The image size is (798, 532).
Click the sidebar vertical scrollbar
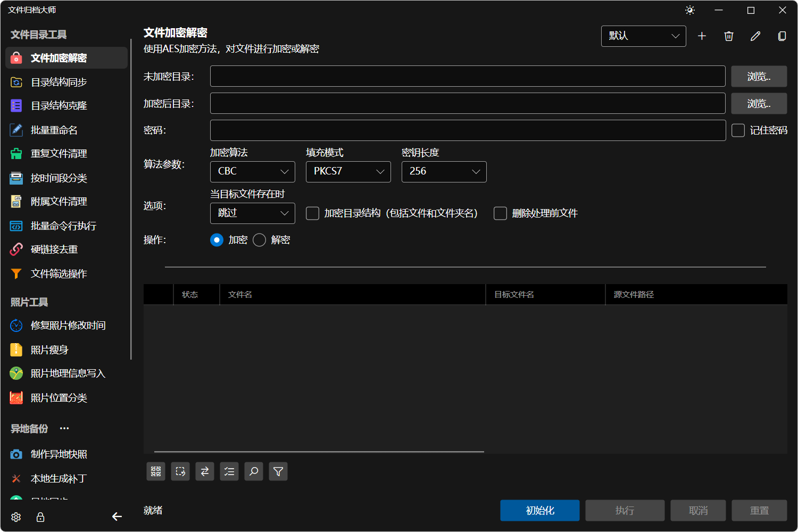(x=131, y=199)
